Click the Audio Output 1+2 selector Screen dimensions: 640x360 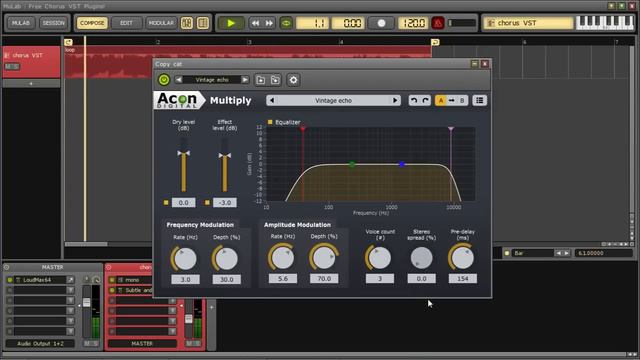coord(40,344)
